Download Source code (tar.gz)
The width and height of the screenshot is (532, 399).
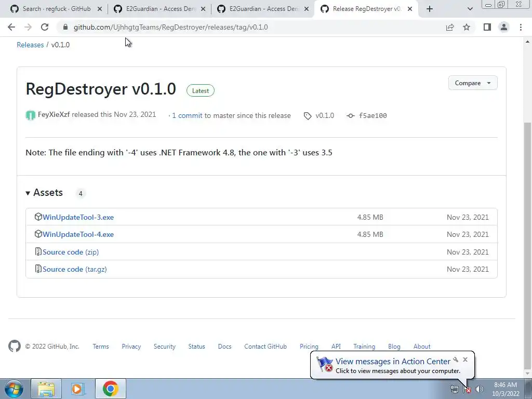click(75, 270)
